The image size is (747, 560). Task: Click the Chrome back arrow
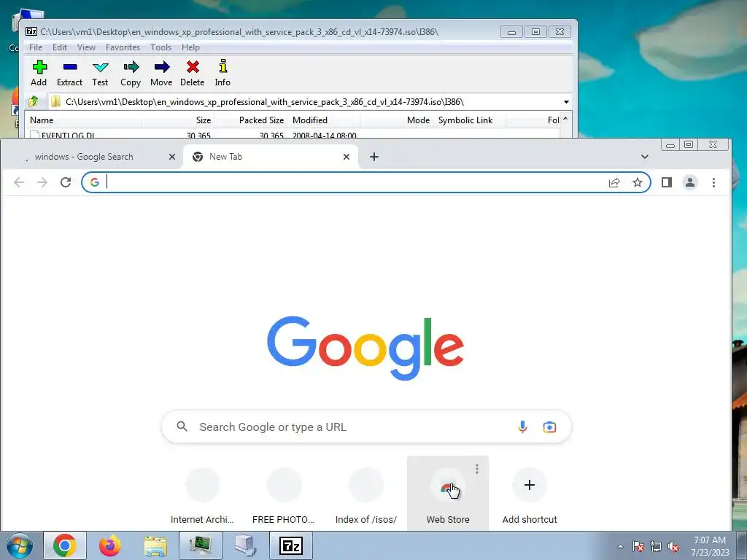[x=19, y=182]
